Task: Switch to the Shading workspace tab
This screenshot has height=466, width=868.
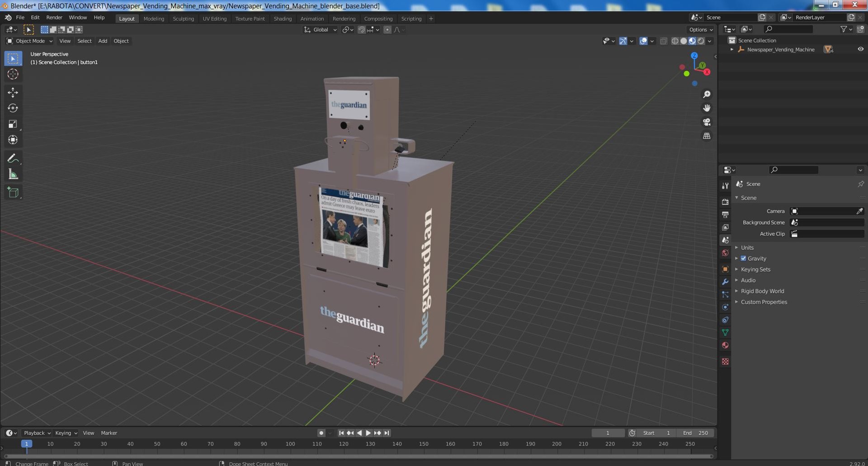Action: click(283, 19)
